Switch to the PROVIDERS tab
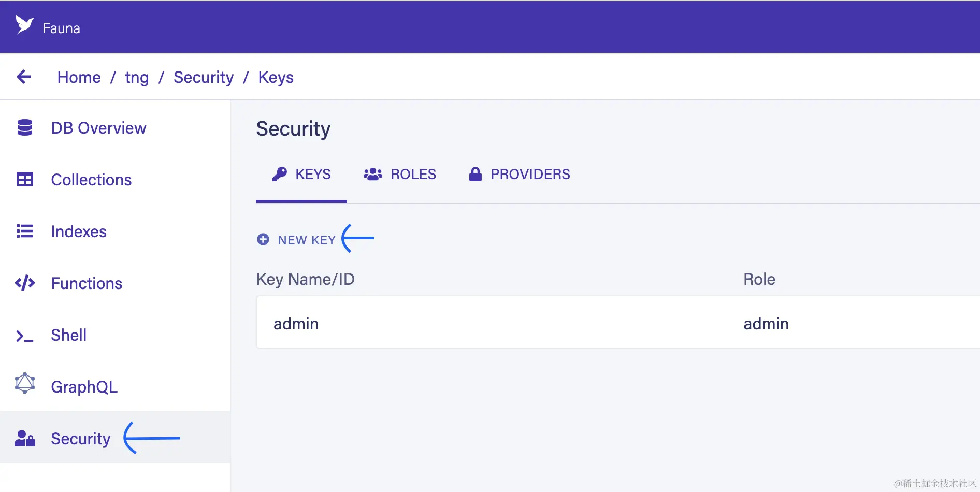The height and width of the screenshot is (492, 980). coord(520,175)
